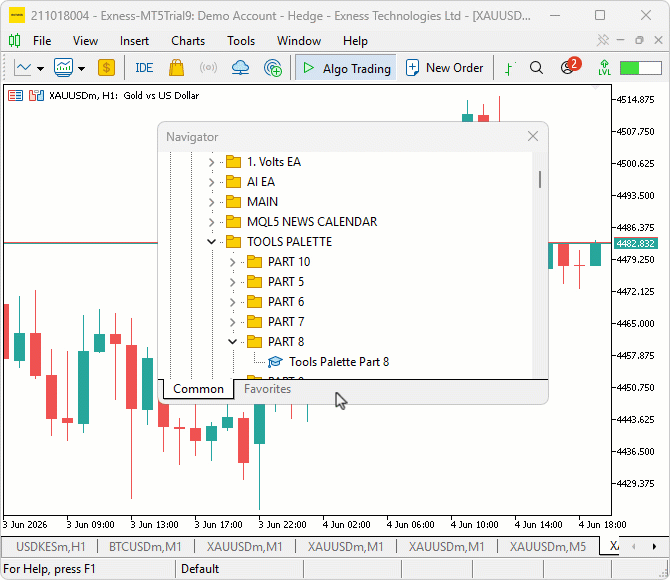Open the chart type line icon

point(23,68)
